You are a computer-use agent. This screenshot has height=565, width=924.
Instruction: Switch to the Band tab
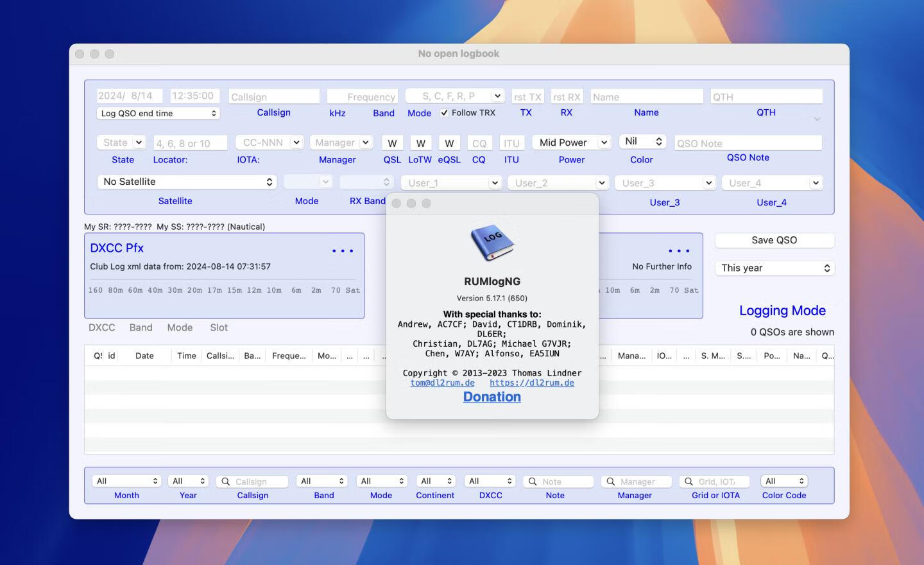[x=141, y=327]
